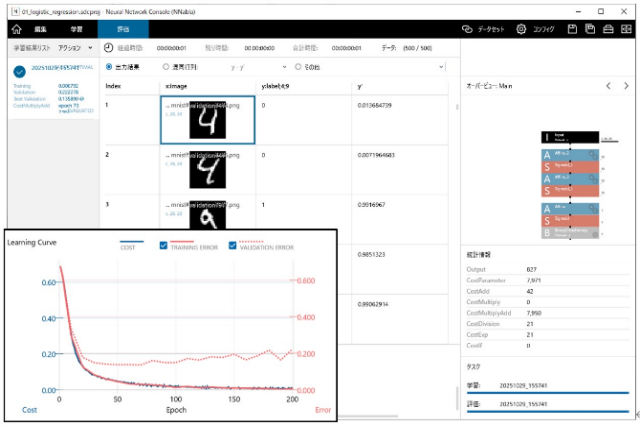Select the 混同行列 radio button

[x=166, y=67]
